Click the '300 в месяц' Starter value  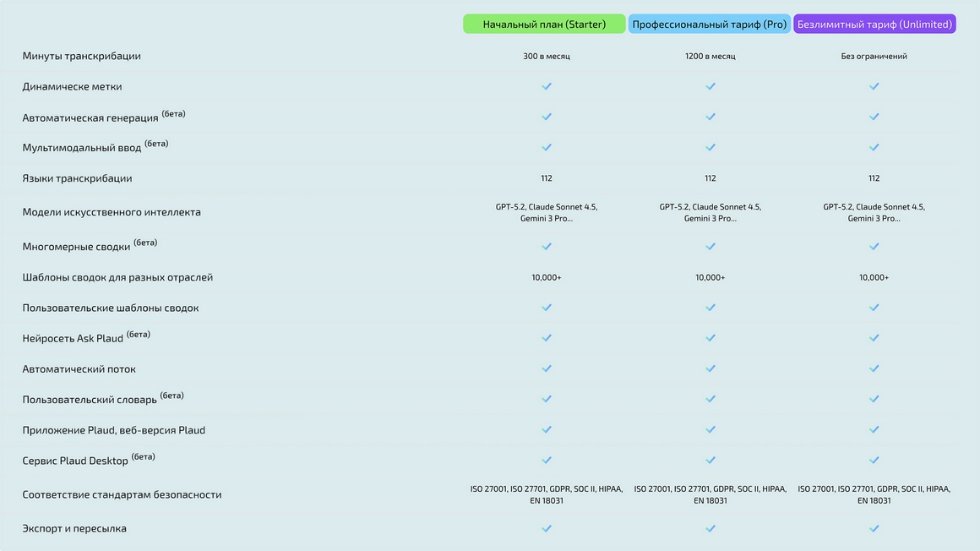point(547,57)
